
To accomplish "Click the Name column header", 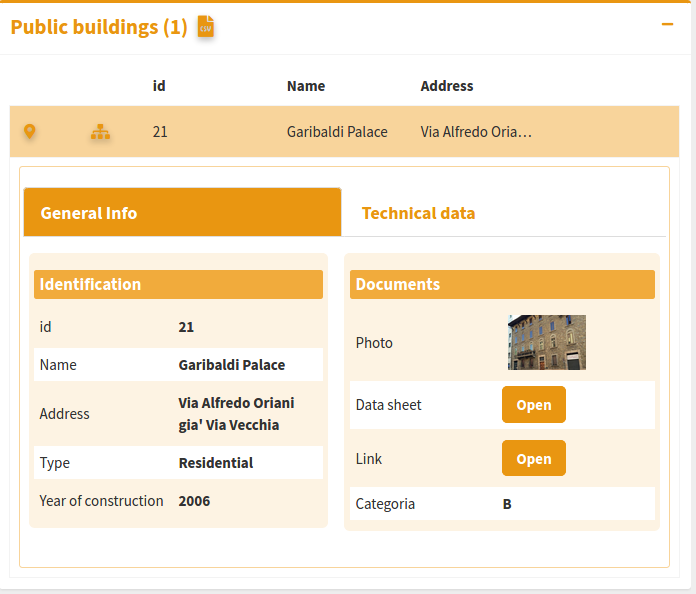I will [306, 86].
